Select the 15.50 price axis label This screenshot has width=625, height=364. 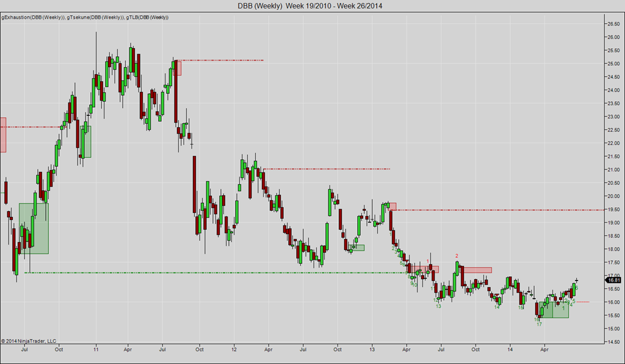pyautogui.click(x=613, y=315)
